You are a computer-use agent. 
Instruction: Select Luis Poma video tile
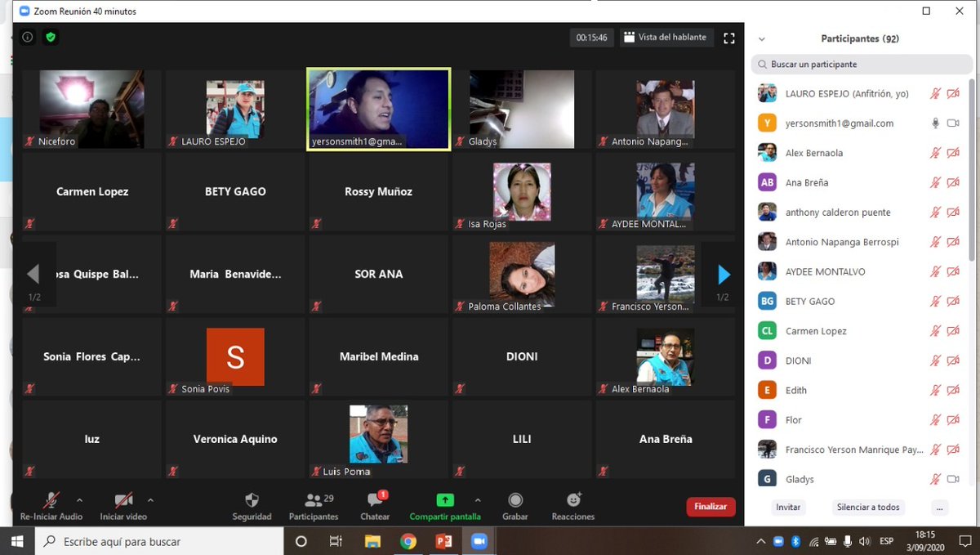coord(379,440)
